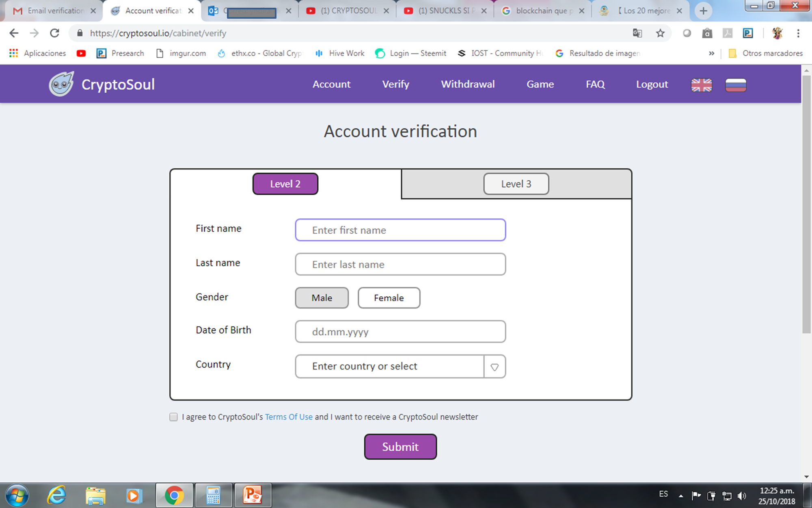Screen dimensions: 812x508
Task: Open the Calculator taskbar icon
Action: click(x=214, y=495)
